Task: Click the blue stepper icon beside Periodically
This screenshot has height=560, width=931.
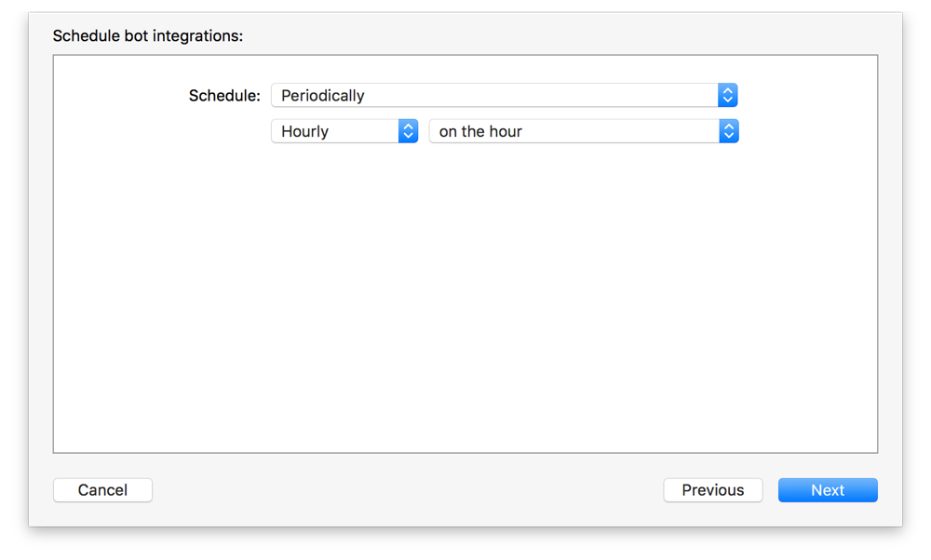Action: pyautogui.click(x=728, y=95)
